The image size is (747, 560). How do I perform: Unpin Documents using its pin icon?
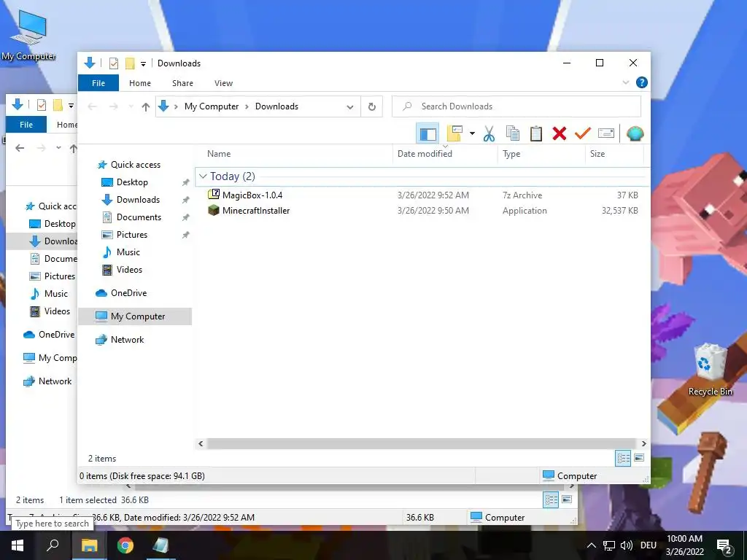185,217
